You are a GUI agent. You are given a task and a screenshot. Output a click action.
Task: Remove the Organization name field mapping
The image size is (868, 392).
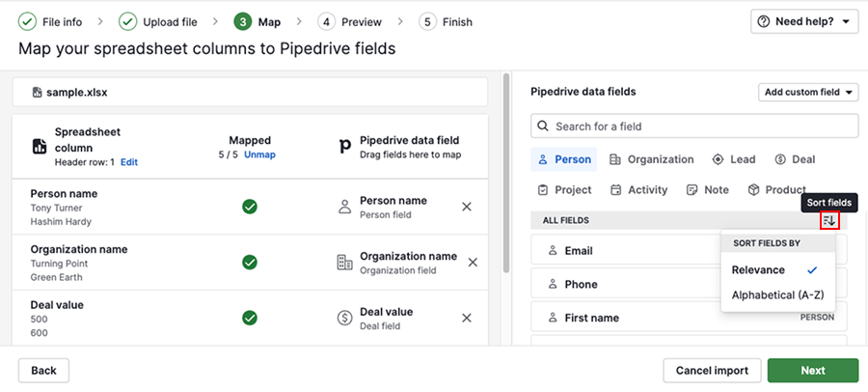pyautogui.click(x=473, y=263)
